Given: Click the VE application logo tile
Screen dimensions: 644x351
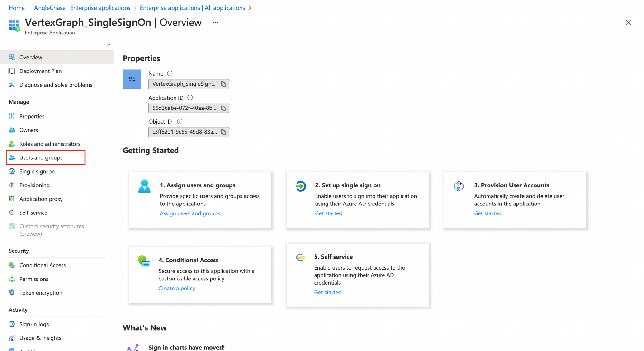Looking at the screenshot, I should pos(132,79).
